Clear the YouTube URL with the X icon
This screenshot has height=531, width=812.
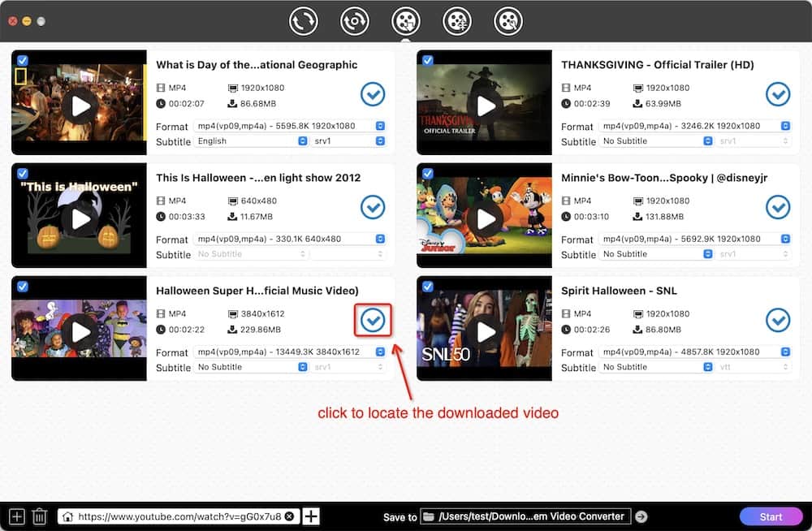coord(290,516)
